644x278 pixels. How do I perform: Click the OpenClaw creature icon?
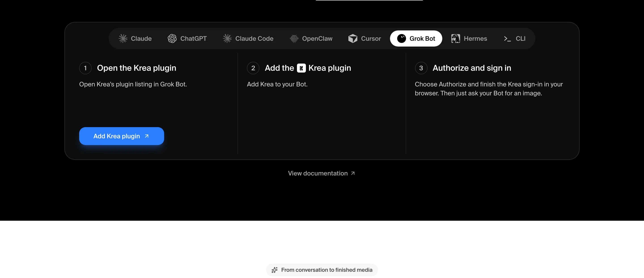pos(294,38)
